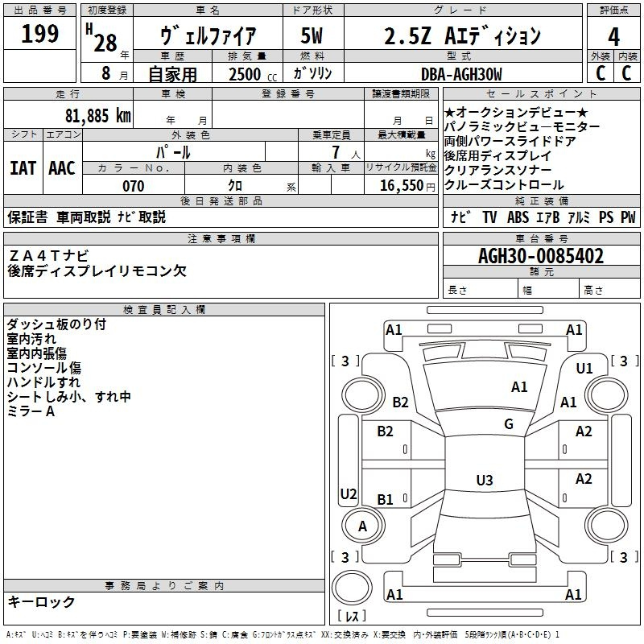Select grade text 2.5Z Aエディション
The width and height of the screenshot is (644, 644).
pyautogui.click(x=462, y=35)
